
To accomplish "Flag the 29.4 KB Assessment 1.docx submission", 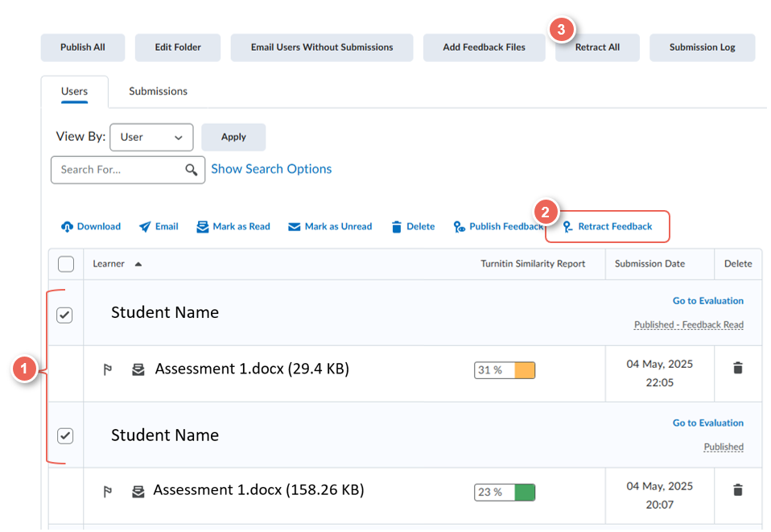I will [x=108, y=369].
